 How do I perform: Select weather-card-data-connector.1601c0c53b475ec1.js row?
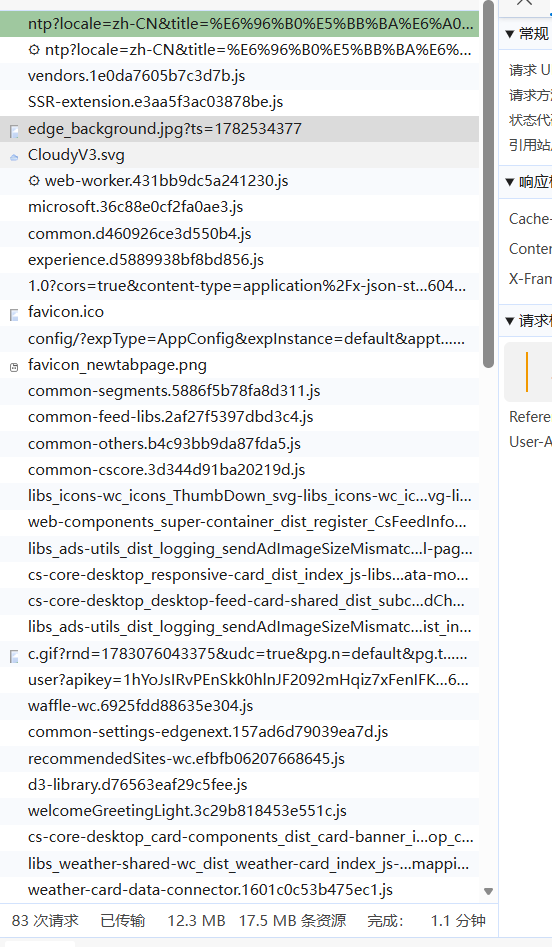tap(239, 890)
